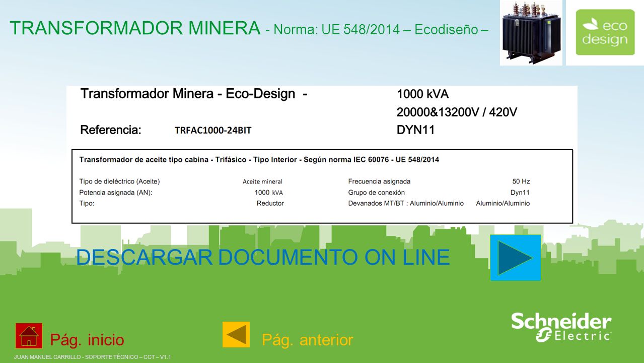Click the orange back arrow icon
The height and width of the screenshot is (363, 644).
click(236, 335)
